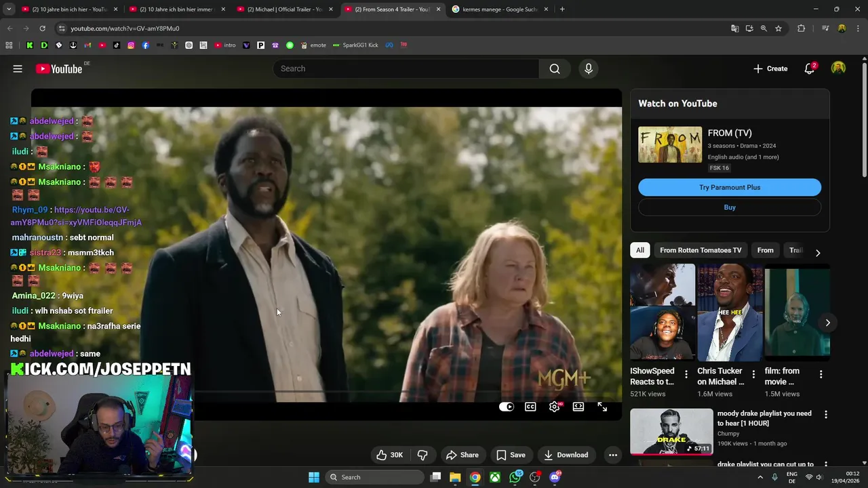Select the From filter chip

click(765, 250)
